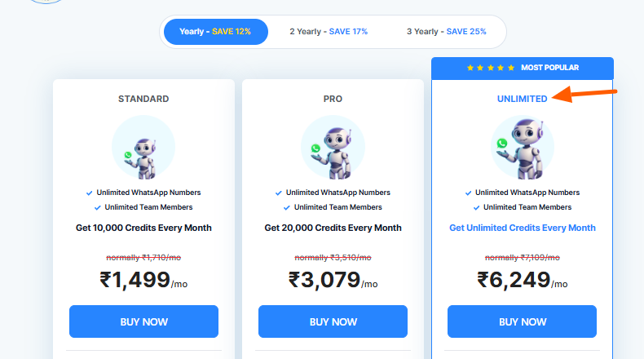
Task: Click the Pro plan robot image
Action: 333,147
